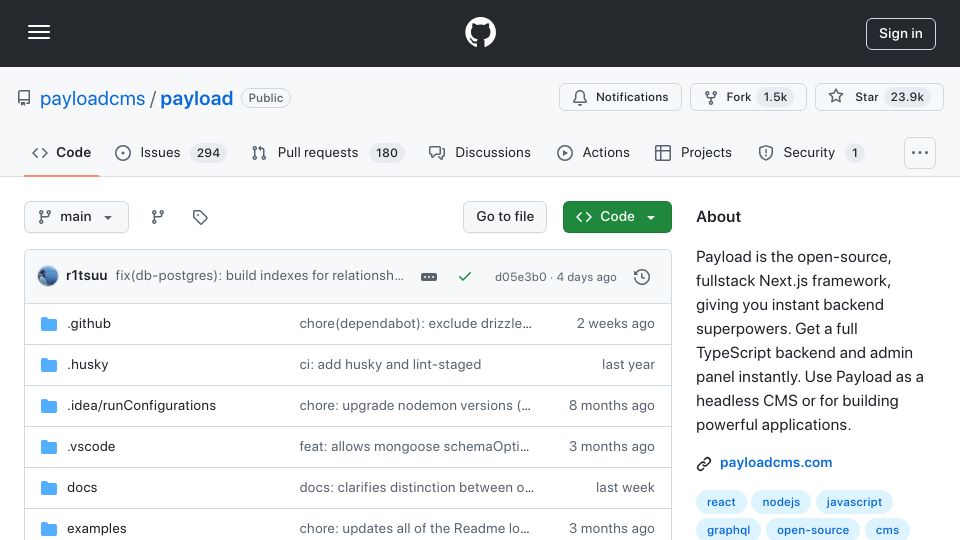Open the .idea/runConfigurations folder

141,405
